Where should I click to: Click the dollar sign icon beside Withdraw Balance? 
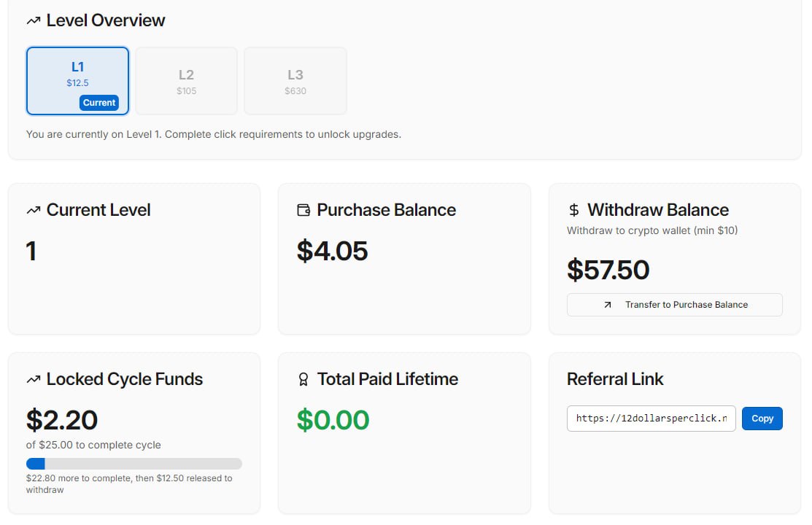(x=574, y=211)
